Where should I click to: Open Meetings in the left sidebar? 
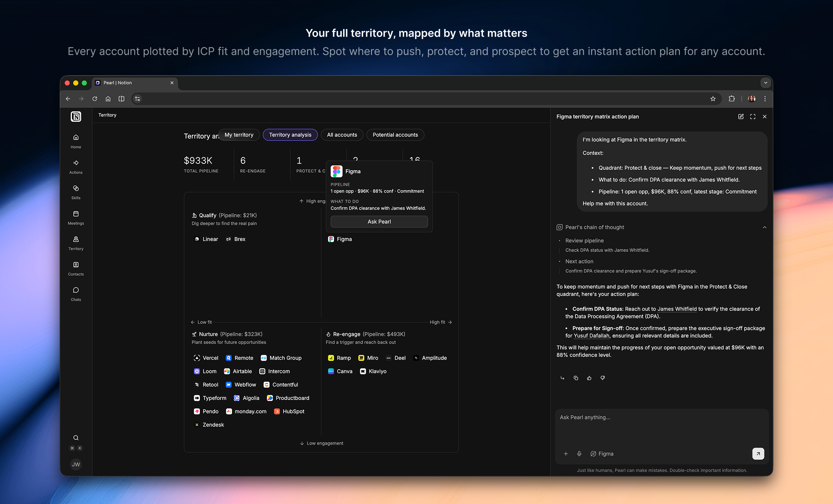pyautogui.click(x=76, y=217)
